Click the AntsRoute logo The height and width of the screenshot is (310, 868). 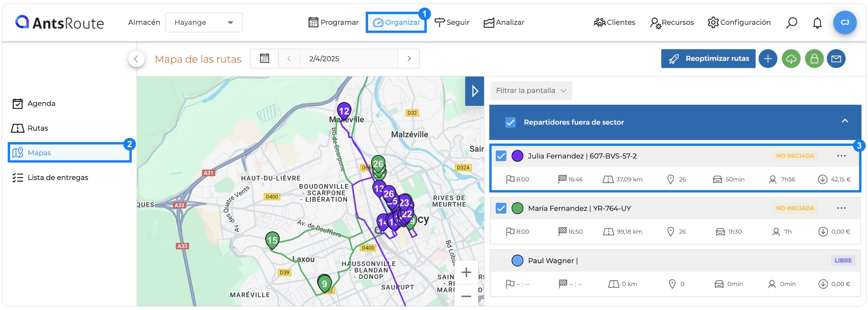coord(59,23)
